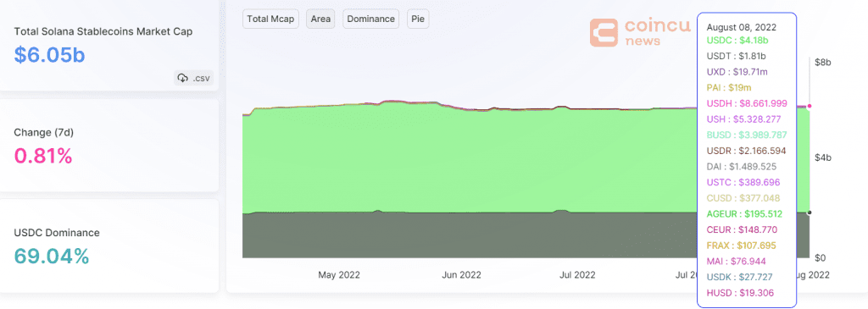Select the 0.81% change value
Viewport: 868px width, 309px height.
pos(43,156)
